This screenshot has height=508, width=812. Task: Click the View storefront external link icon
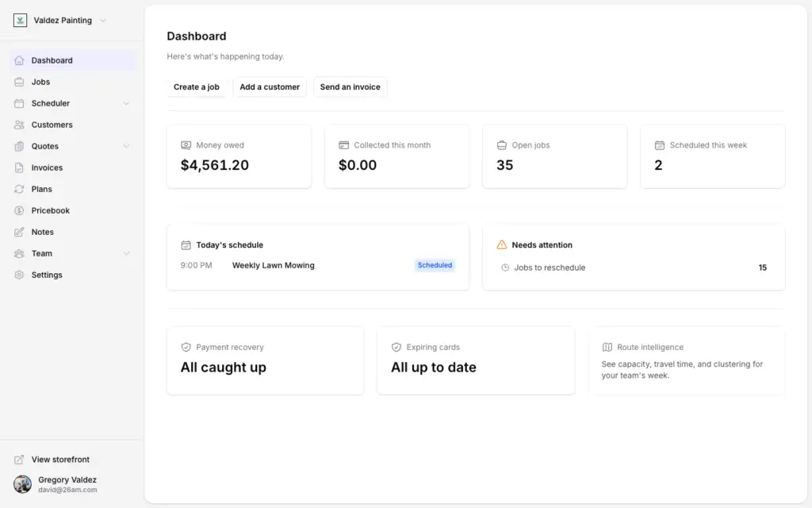pos(19,460)
